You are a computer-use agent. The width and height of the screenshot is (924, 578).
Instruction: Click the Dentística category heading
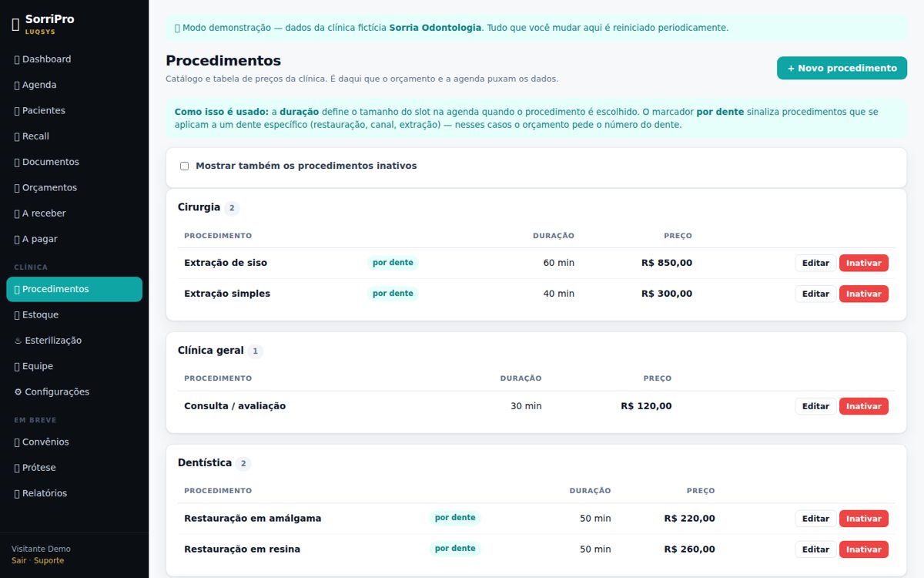point(205,463)
